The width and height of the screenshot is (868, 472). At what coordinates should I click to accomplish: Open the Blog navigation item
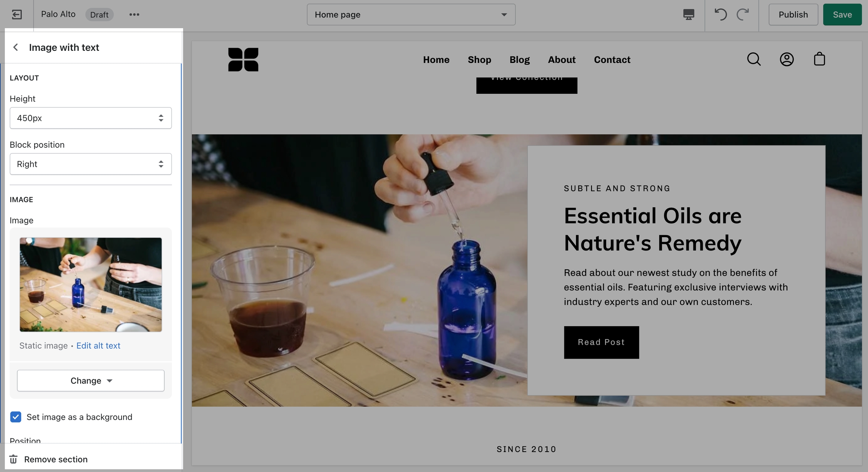coord(520,60)
